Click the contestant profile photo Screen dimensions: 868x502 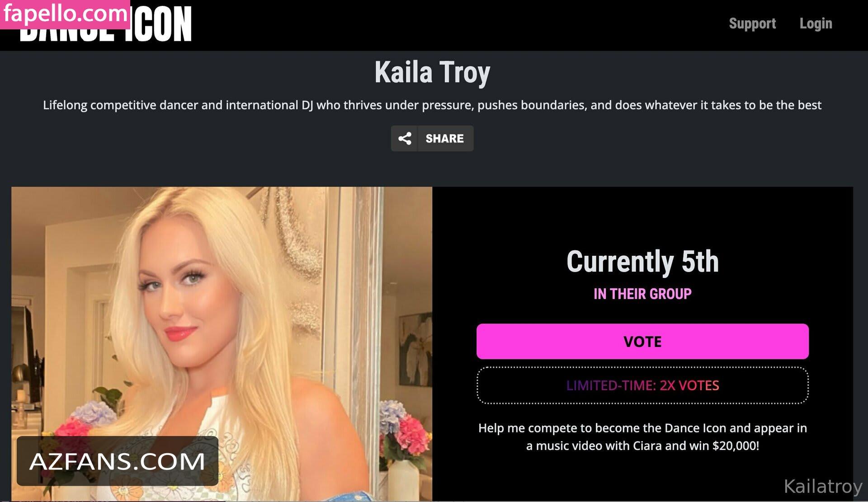[222, 343]
